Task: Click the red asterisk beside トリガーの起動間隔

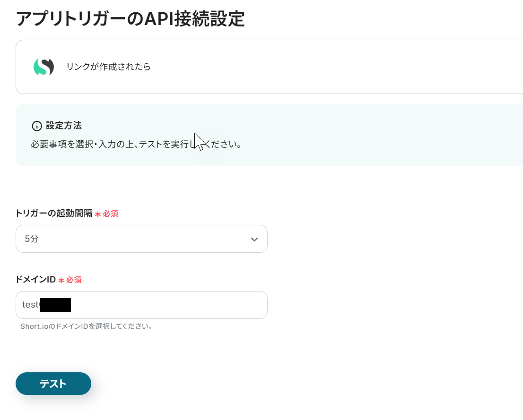Action: [98, 214]
